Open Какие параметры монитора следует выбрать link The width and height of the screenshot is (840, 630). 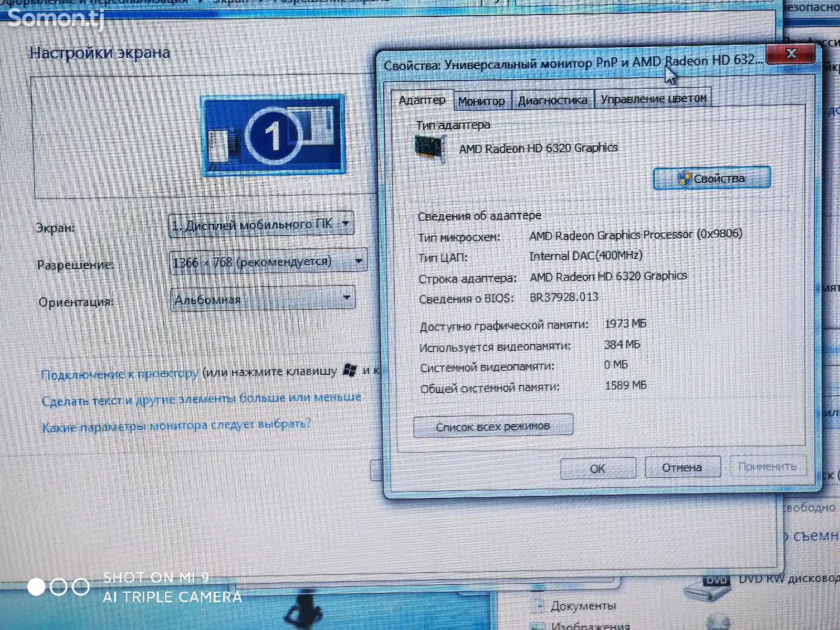tap(176, 426)
